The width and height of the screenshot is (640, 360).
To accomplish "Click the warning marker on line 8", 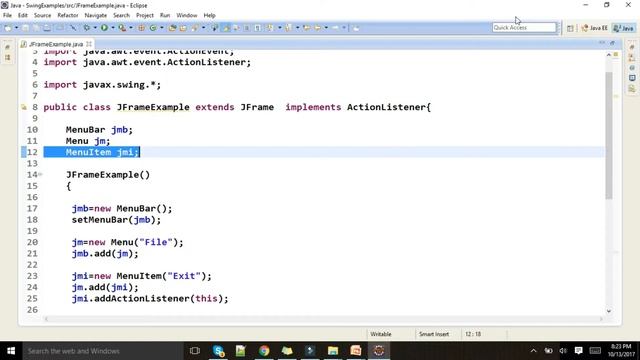I will 24,107.
